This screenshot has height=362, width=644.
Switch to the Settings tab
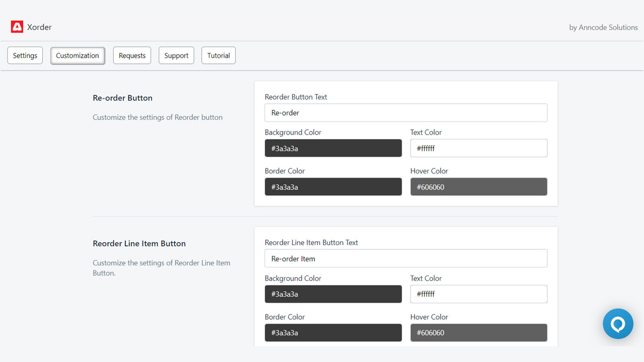tap(25, 55)
